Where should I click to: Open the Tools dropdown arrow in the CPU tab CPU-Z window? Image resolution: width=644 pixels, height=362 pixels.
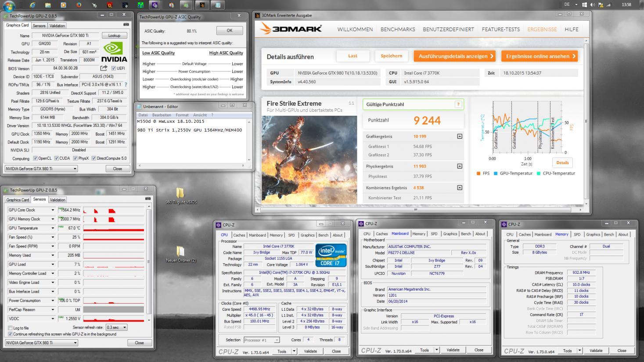(294, 351)
